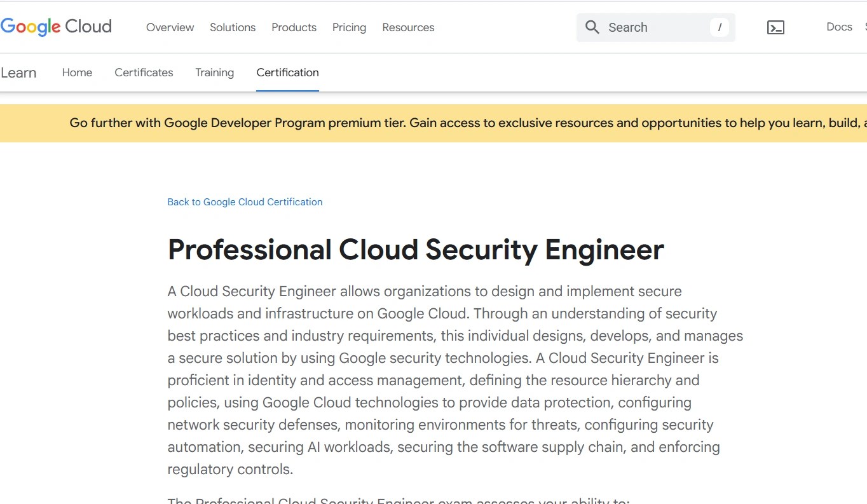
Task: Click the Professional Cloud Security Engineer heading
Action: tap(416, 250)
